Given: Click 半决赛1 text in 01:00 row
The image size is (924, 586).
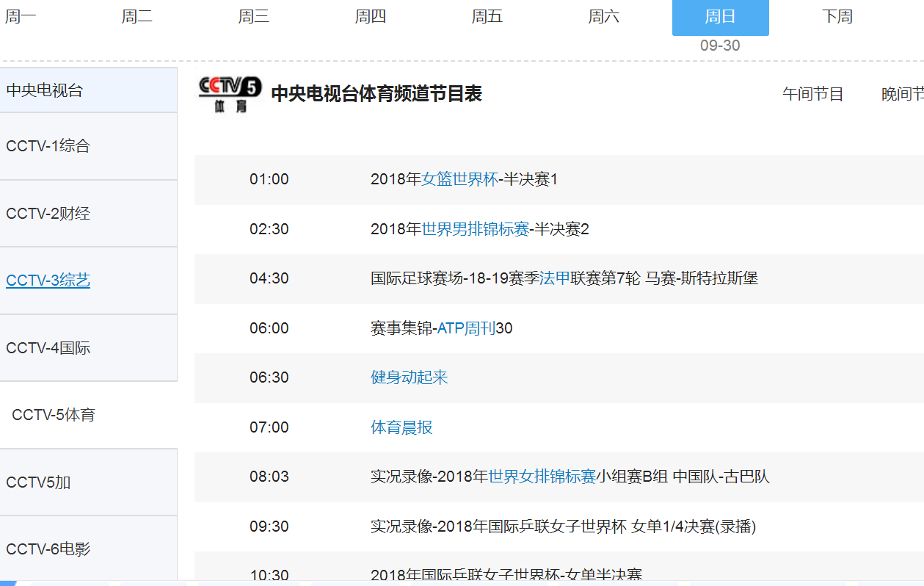Looking at the screenshot, I should 531,179.
